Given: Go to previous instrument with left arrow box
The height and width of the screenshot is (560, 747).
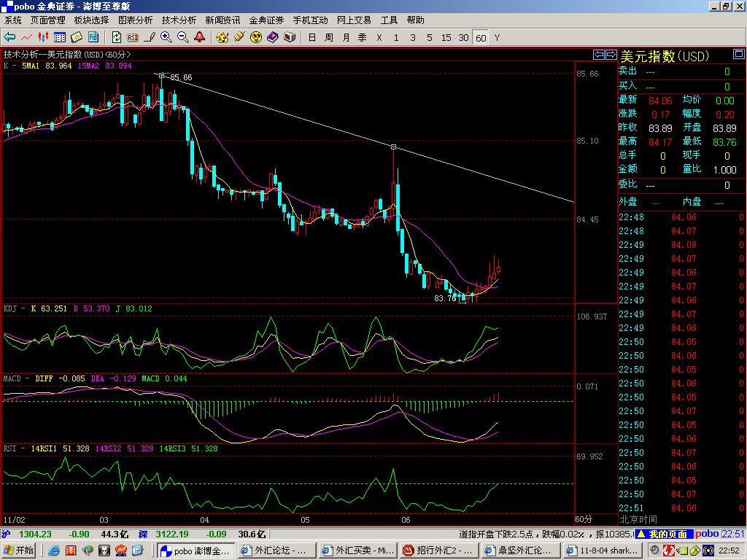Looking at the screenshot, I should pos(598,55).
